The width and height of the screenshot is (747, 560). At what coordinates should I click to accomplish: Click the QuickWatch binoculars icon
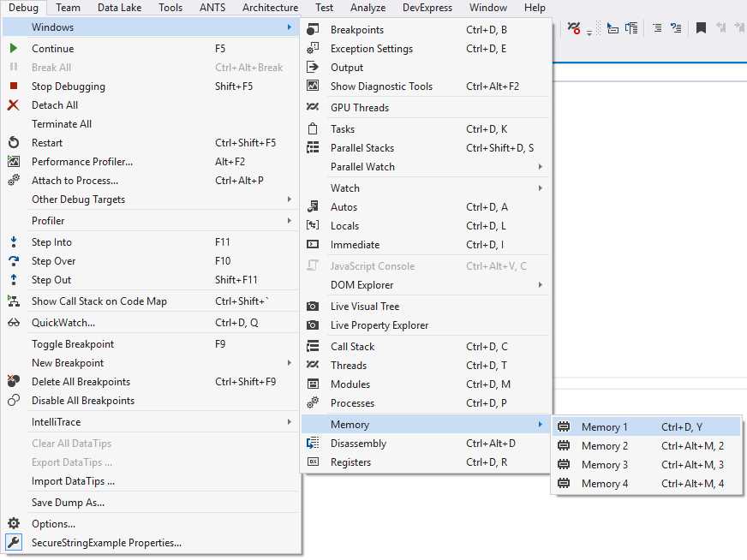click(15, 323)
